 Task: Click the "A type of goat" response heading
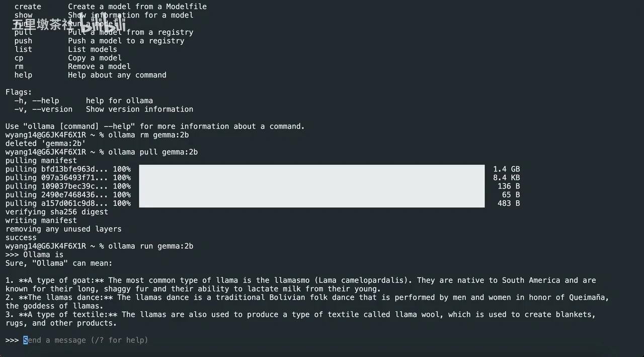(x=61, y=281)
